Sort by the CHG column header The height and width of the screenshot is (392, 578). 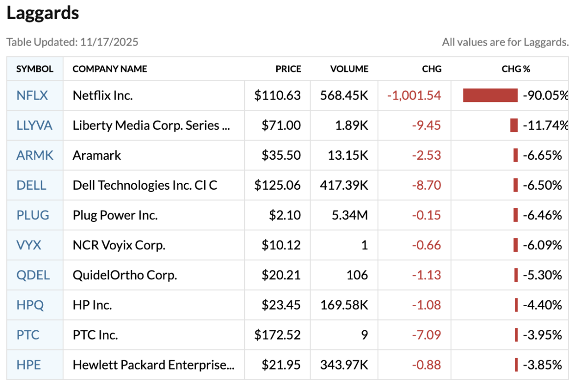coord(432,69)
